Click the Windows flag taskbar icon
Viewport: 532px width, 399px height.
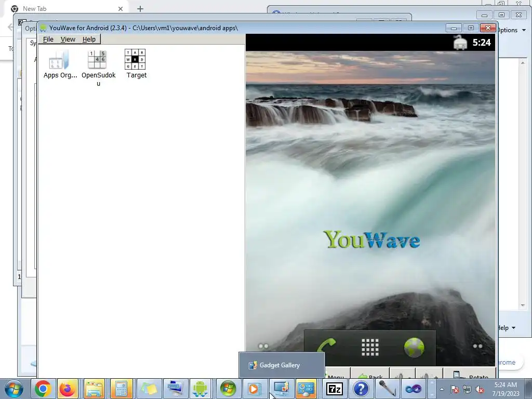[x=228, y=389]
